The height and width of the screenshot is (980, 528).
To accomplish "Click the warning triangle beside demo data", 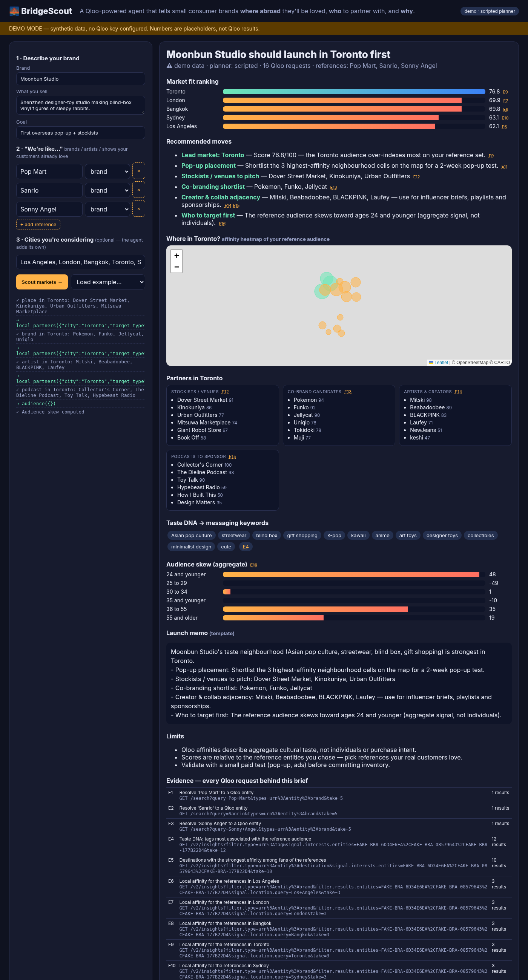I will click(169, 66).
